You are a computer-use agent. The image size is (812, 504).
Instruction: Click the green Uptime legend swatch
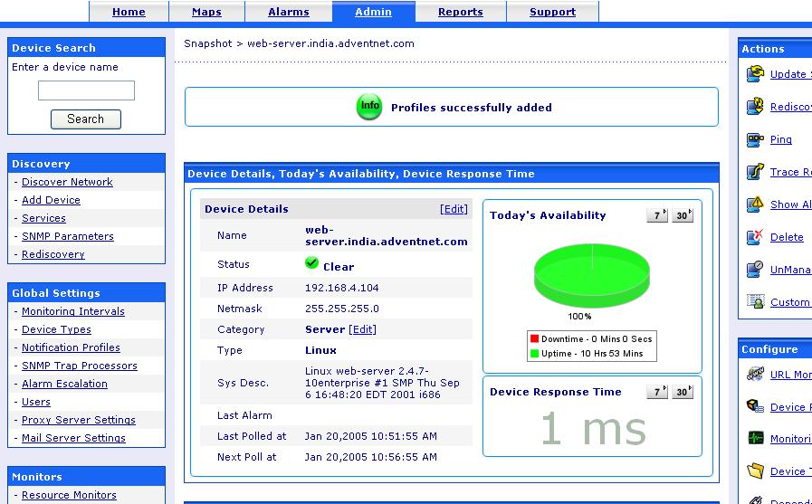tap(534, 354)
